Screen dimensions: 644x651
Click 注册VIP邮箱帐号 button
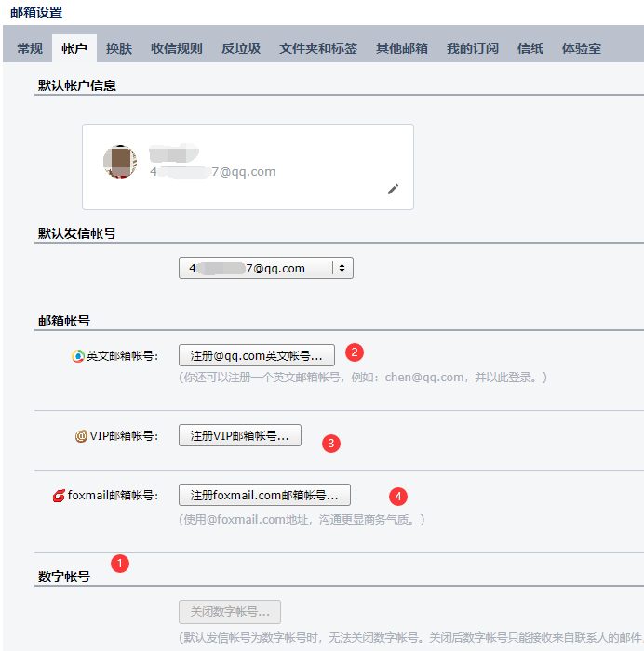[x=240, y=435]
